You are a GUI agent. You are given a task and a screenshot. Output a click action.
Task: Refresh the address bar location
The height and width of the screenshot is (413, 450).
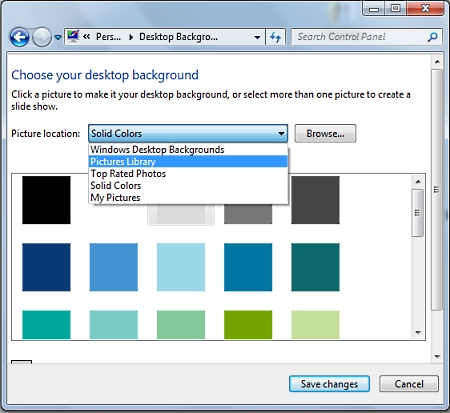[x=275, y=37]
